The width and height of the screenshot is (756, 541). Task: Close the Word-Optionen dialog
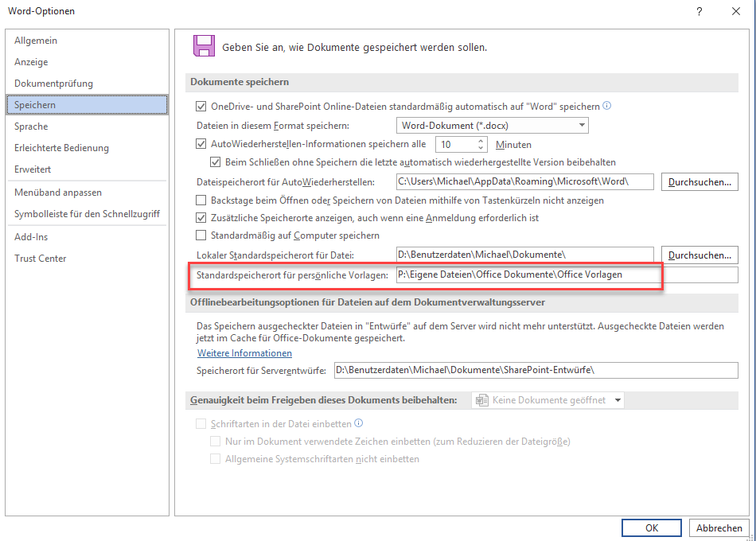736,11
